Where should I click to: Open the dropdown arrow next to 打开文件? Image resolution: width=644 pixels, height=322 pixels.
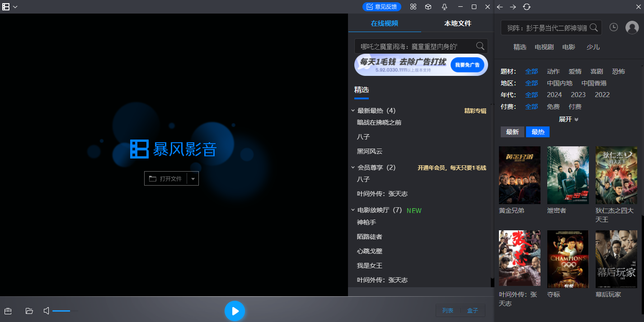pos(193,178)
